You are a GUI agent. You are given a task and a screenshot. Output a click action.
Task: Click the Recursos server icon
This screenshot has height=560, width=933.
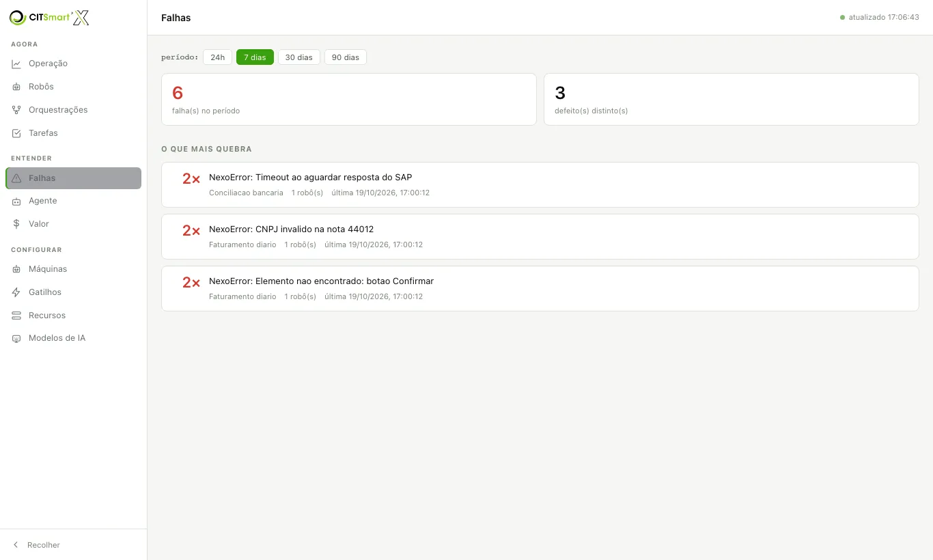point(16,316)
